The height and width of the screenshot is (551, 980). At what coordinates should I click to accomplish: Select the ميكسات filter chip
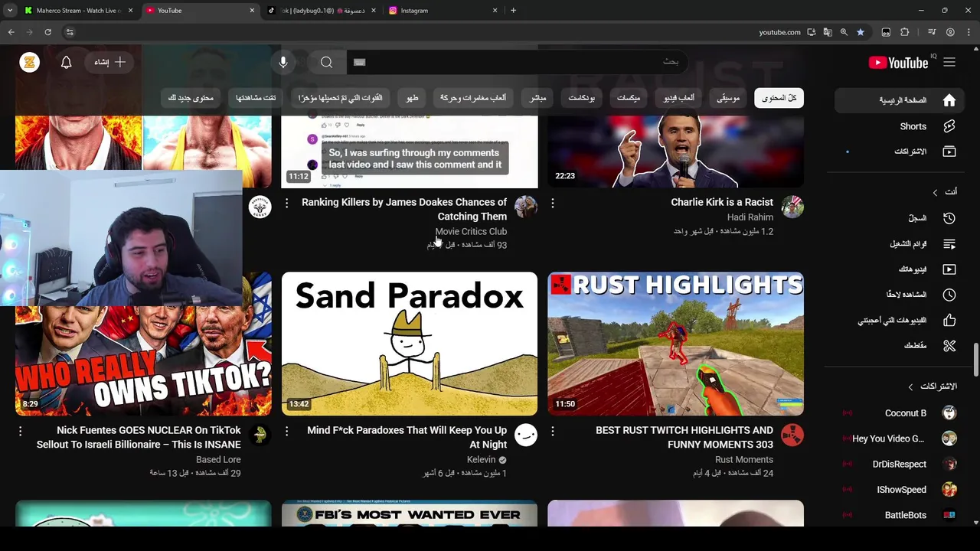(x=629, y=98)
